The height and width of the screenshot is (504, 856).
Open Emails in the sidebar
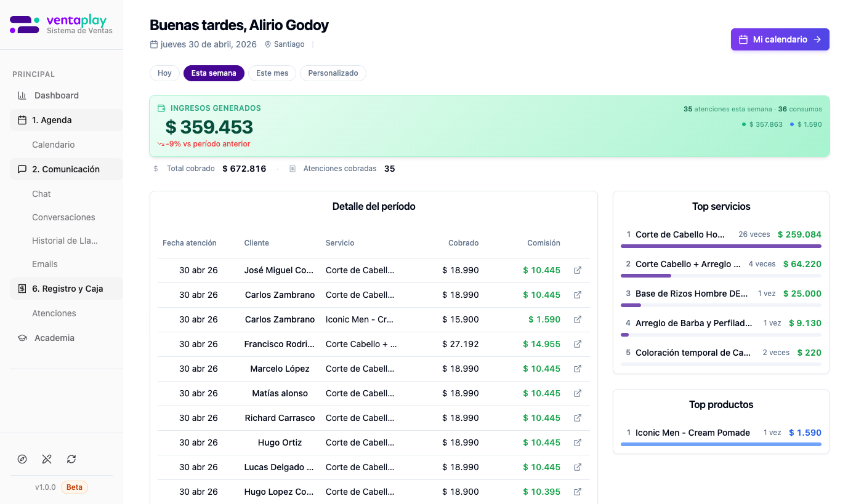tap(45, 264)
